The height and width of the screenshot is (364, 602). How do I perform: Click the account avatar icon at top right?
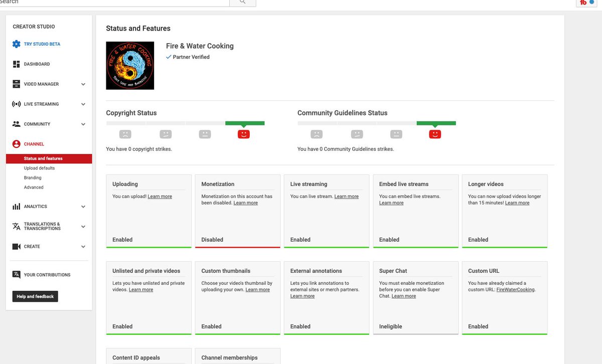pos(585,3)
